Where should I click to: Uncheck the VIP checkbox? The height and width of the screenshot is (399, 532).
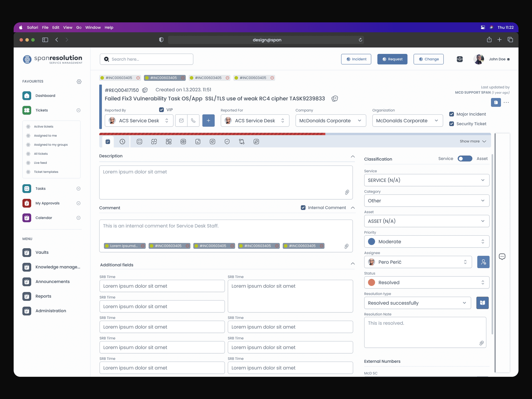click(161, 110)
